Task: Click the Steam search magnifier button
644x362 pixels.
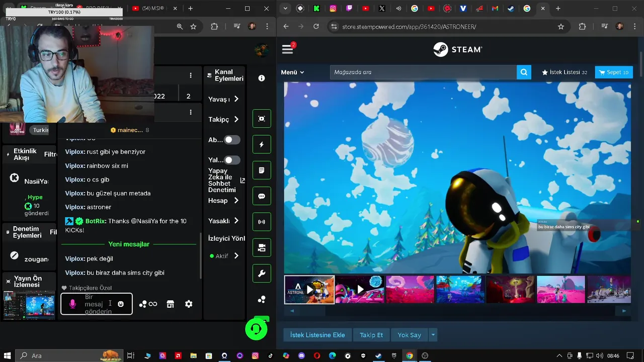Action: 524,72
